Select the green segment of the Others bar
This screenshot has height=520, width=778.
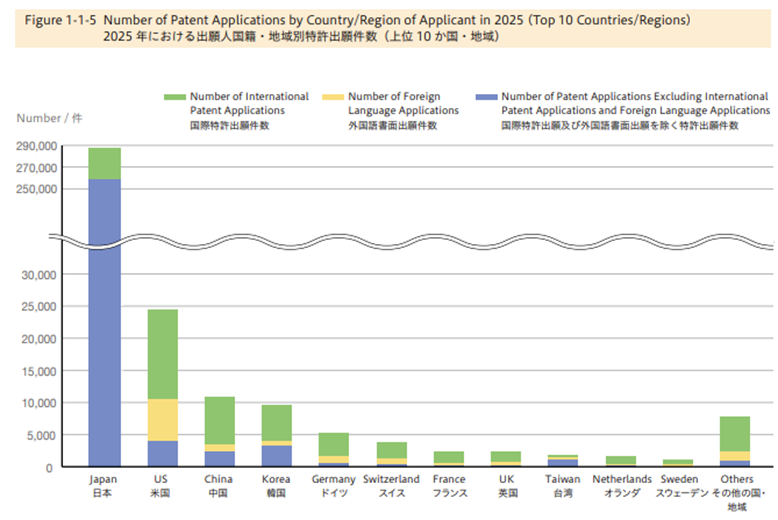736,434
